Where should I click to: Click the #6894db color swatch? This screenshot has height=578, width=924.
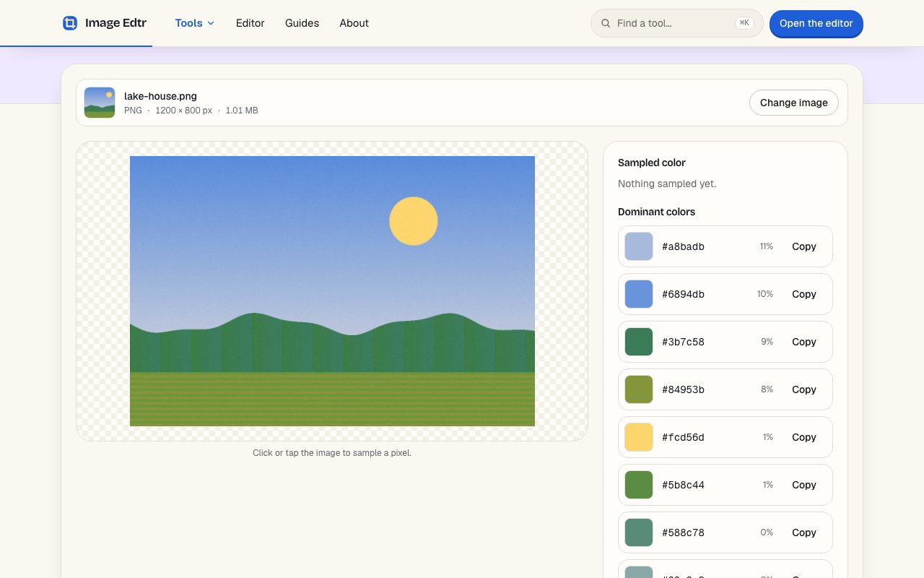pos(639,294)
